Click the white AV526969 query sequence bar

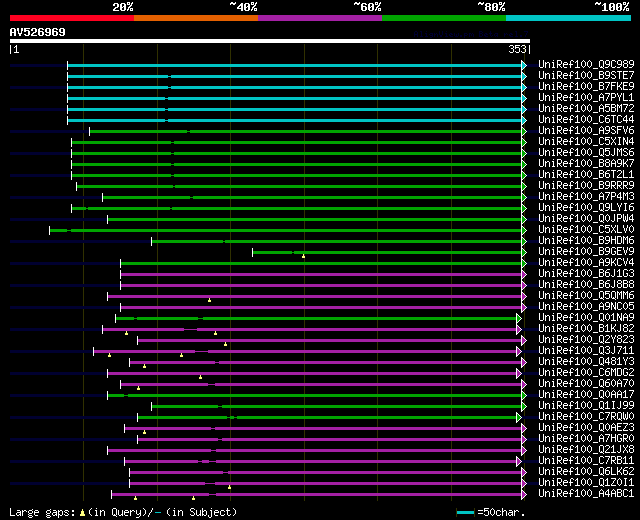click(x=270, y=41)
